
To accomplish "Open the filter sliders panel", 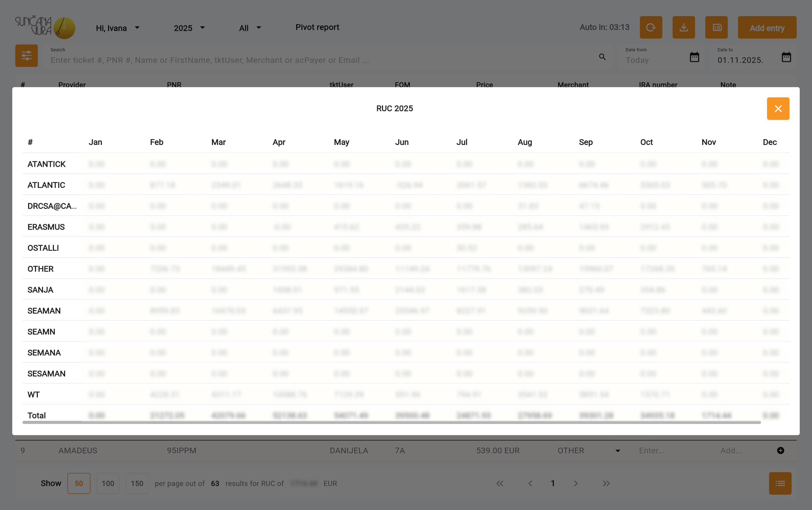I will pyautogui.click(x=26, y=56).
